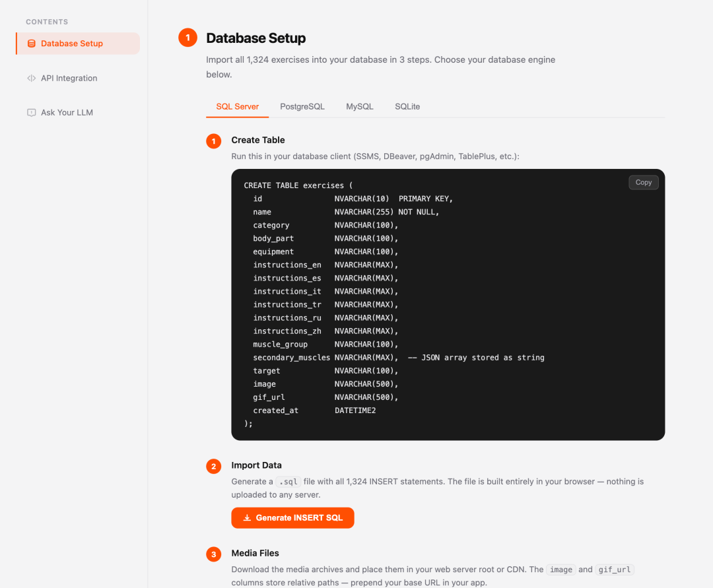Viewport: 713px width, 588px height.
Task: Click the 'equipment' column line
Action: [325, 251]
